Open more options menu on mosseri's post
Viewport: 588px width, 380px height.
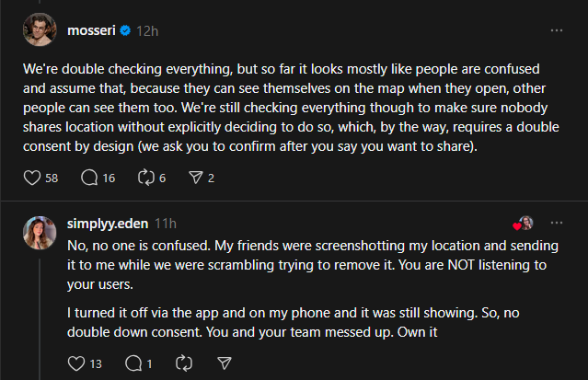click(556, 29)
